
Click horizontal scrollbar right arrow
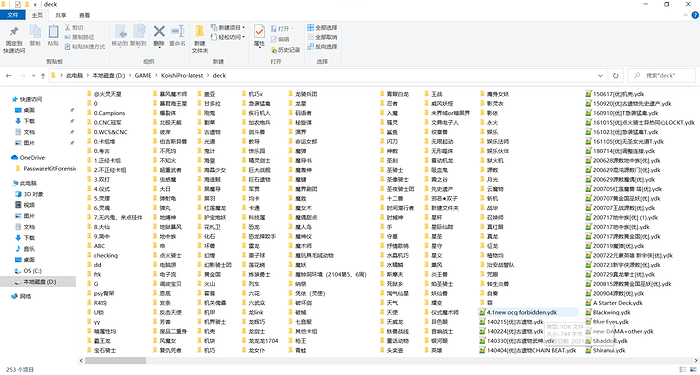pos(696,360)
